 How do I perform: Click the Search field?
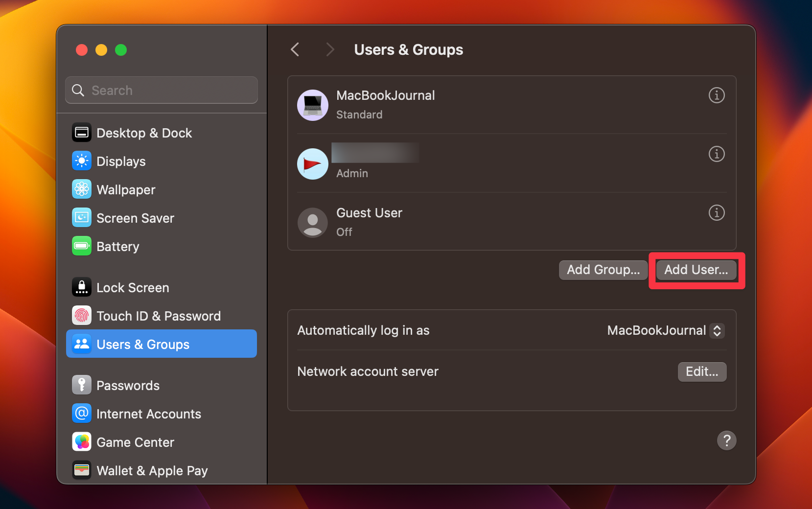tap(161, 90)
